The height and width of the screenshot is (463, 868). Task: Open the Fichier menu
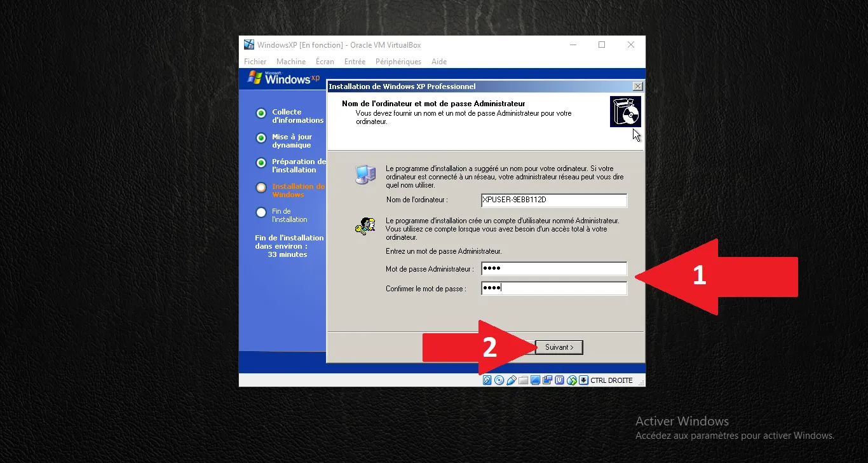coord(255,62)
